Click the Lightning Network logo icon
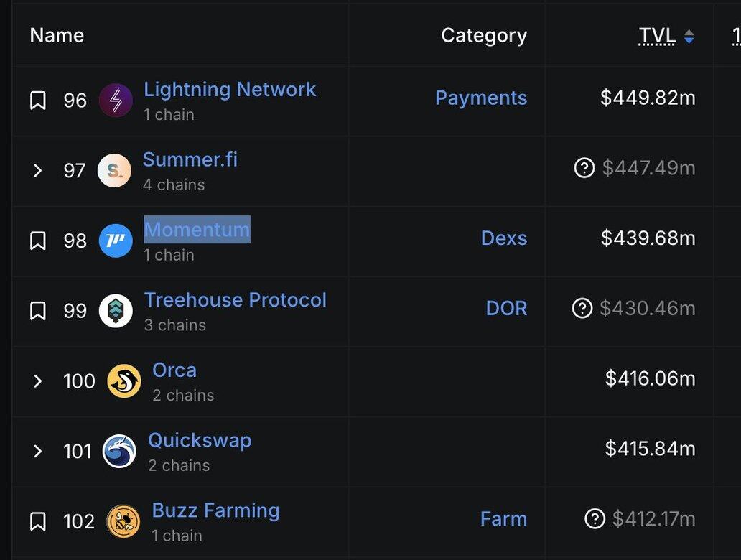 pyautogui.click(x=116, y=101)
